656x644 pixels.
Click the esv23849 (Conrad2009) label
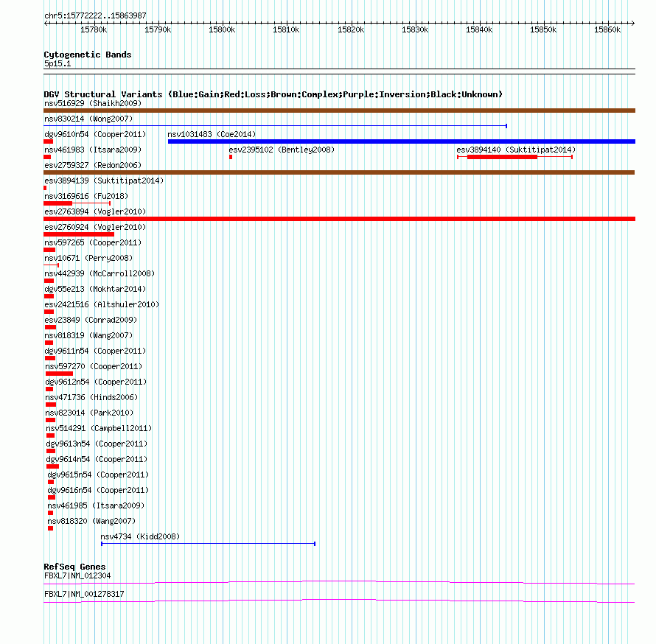91,320
